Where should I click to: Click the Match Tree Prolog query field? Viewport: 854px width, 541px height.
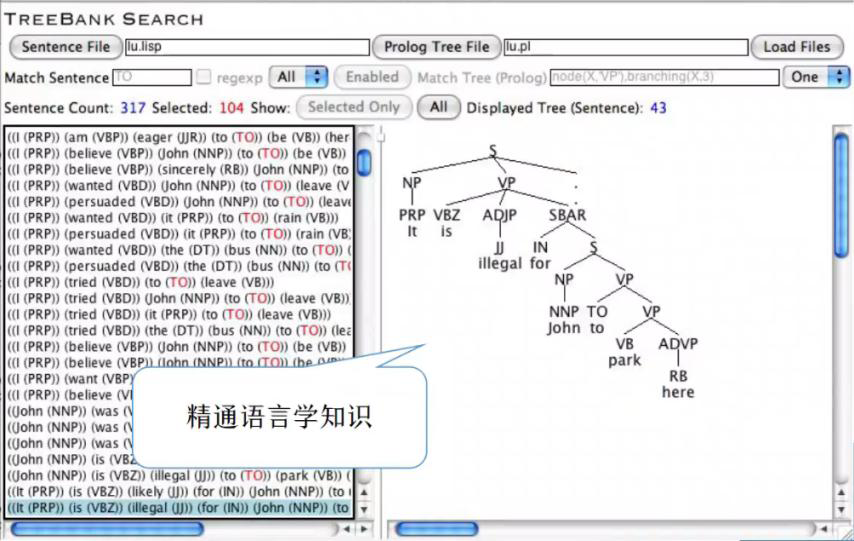(x=664, y=77)
